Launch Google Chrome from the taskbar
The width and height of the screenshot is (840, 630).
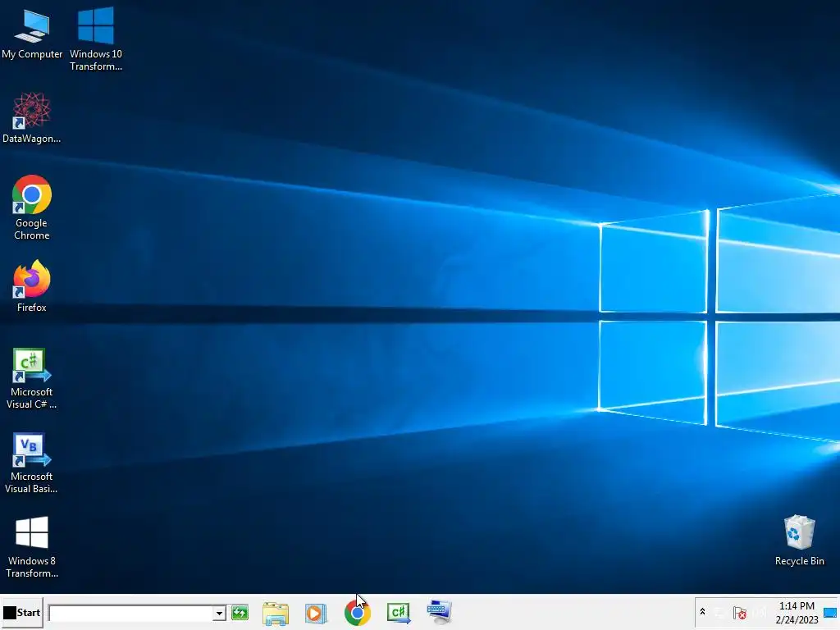[x=358, y=613]
